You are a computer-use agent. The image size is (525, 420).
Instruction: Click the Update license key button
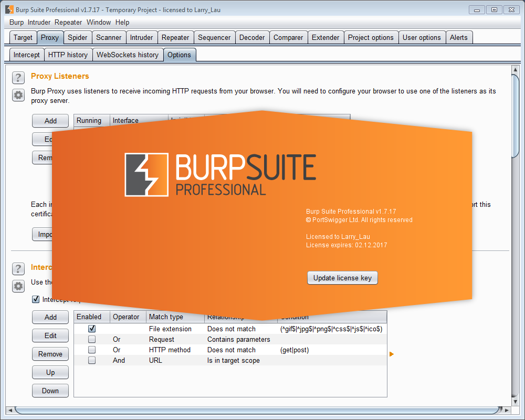342,278
